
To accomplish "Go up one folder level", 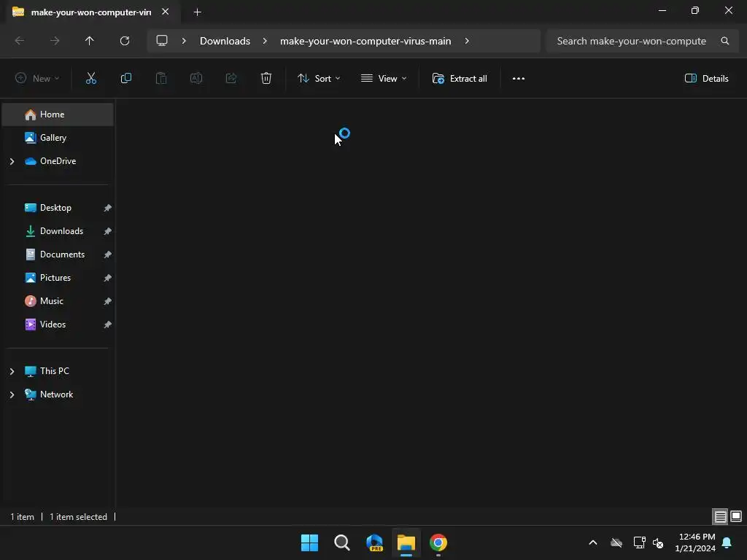I will [x=90, y=41].
